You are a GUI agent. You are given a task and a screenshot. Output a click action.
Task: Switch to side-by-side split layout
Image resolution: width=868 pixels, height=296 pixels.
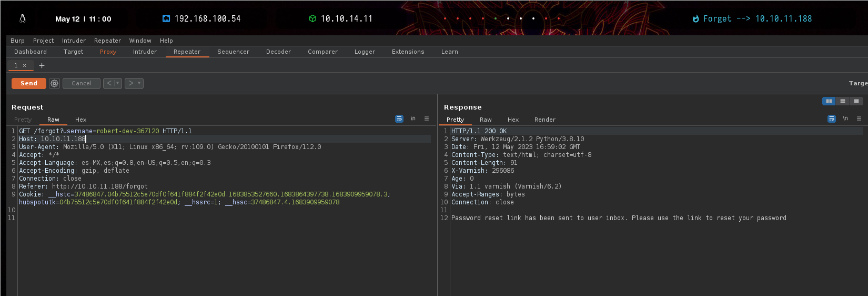pyautogui.click(x=829, y=101)
